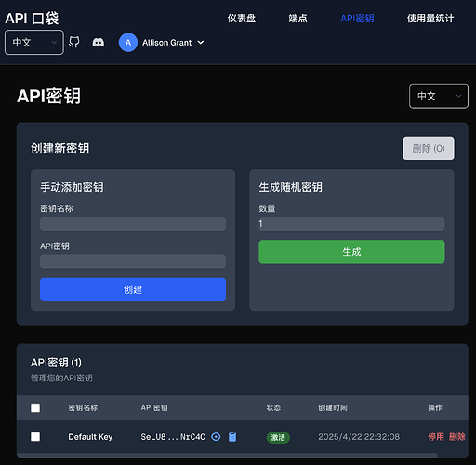Click the 删除 (0) button
476x465 pixels.
(429, 148)
